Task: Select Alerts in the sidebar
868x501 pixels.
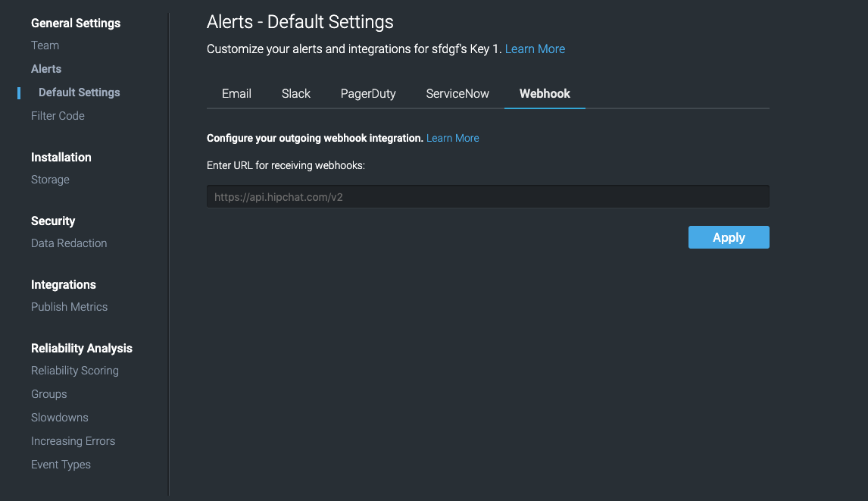Action: [46, 69]
